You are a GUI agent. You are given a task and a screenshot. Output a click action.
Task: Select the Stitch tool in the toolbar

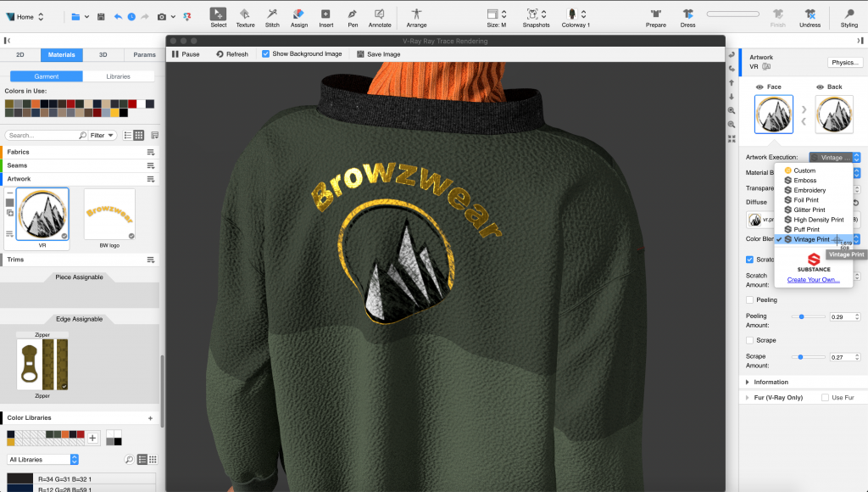click(272, 14)
